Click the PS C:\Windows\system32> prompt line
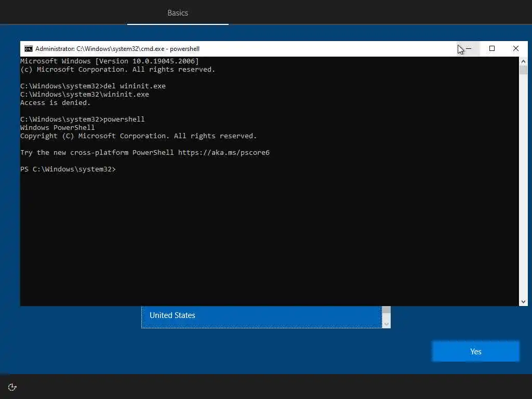The width and height of the screenshot is (532, 399). point(68,169)
